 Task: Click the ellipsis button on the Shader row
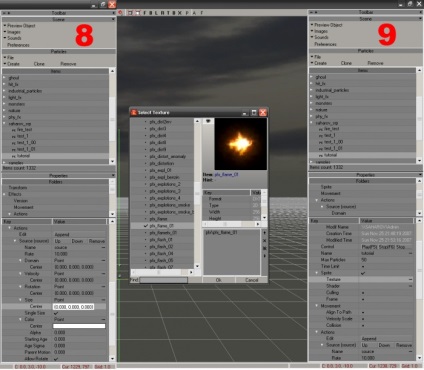(411, 286)
